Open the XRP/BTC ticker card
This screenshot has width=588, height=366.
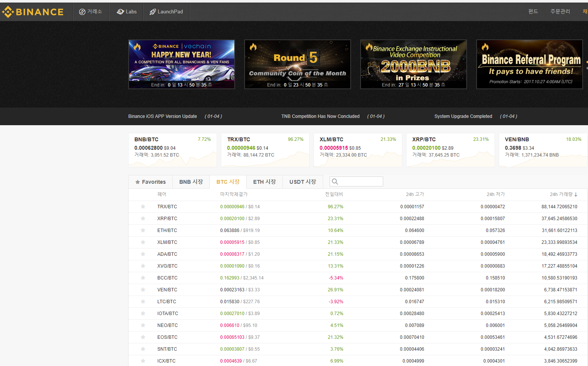coord(451,150)
